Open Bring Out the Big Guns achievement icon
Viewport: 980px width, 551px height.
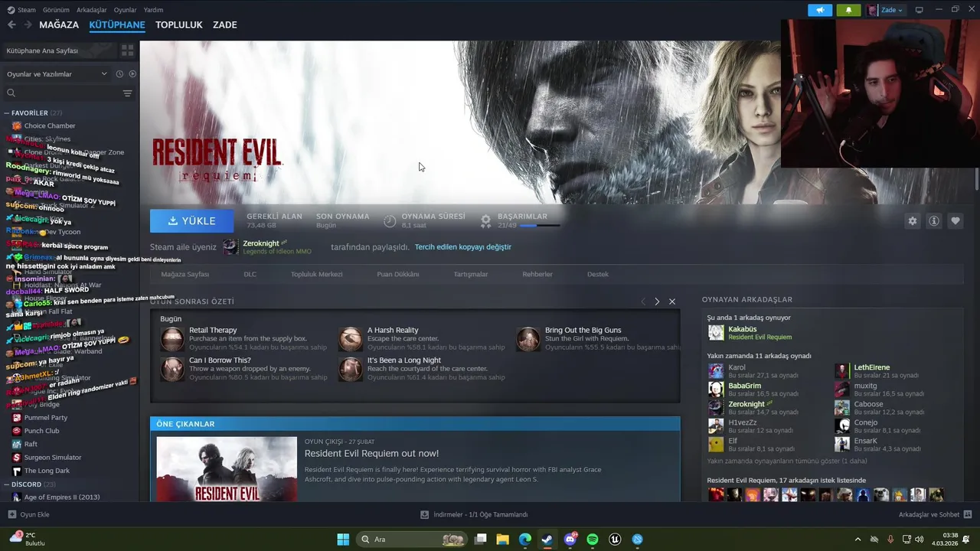point(528,339)
